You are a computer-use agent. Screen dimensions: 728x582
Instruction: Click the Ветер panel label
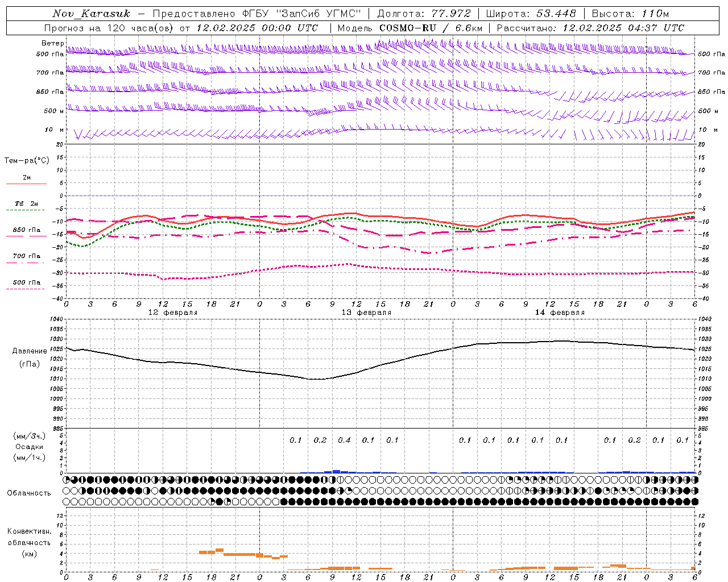click(52, 43)
